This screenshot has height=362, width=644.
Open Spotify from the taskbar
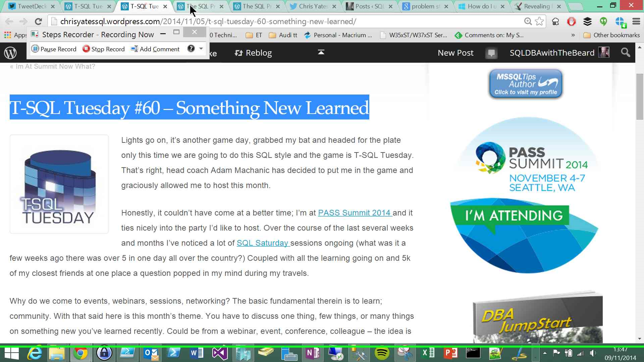click(382, 353)
